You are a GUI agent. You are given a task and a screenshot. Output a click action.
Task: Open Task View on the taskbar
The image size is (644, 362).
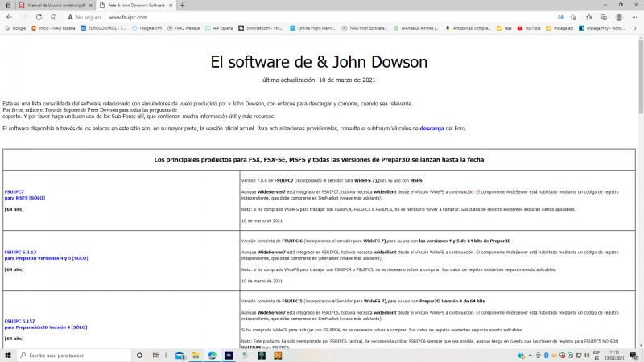[x=155, y=355]
